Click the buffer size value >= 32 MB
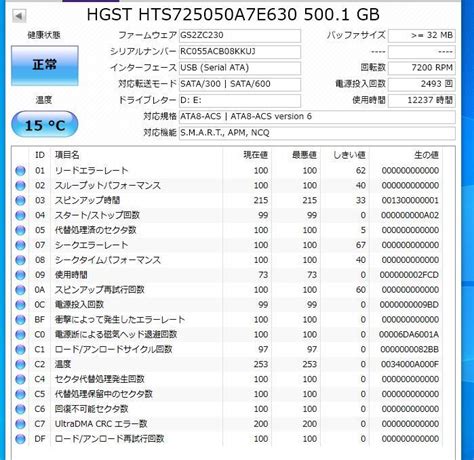 tap(422, 35)
